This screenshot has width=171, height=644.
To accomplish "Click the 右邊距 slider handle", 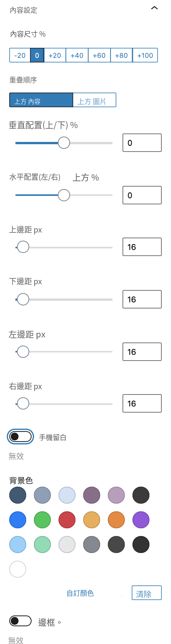I will pos(23,404).
